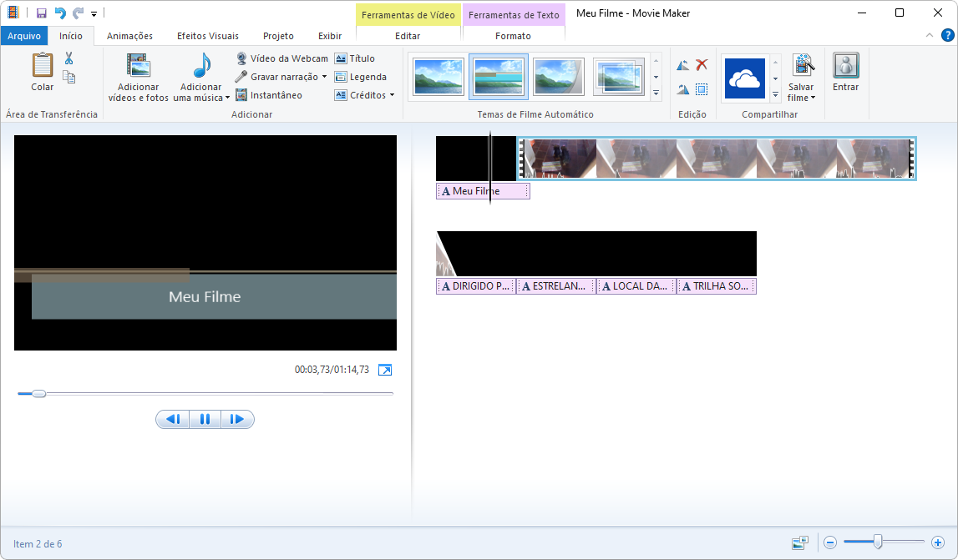Click the red X remove icon in Edição
The image size is (958, 560).
pos(702,65)
